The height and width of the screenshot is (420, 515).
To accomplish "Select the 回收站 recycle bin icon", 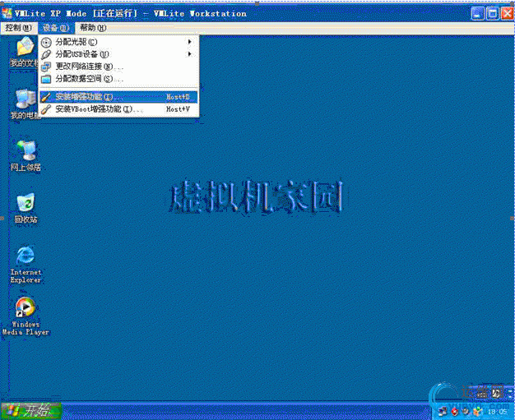I will 26,209.
